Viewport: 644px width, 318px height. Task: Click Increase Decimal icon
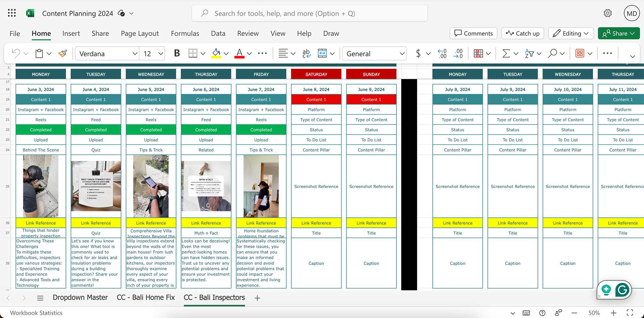(442, 53)
